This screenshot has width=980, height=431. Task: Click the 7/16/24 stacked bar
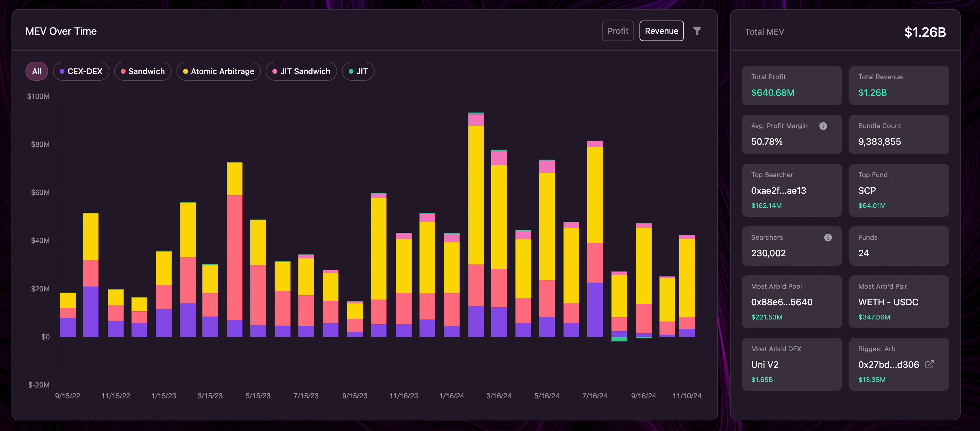point(595,239)
